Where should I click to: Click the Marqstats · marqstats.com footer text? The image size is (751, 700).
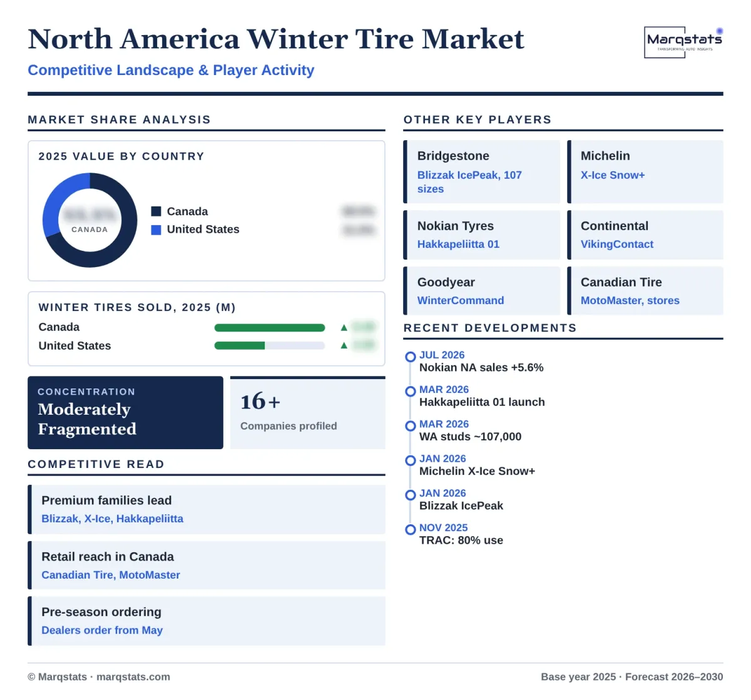coord(99,677)
